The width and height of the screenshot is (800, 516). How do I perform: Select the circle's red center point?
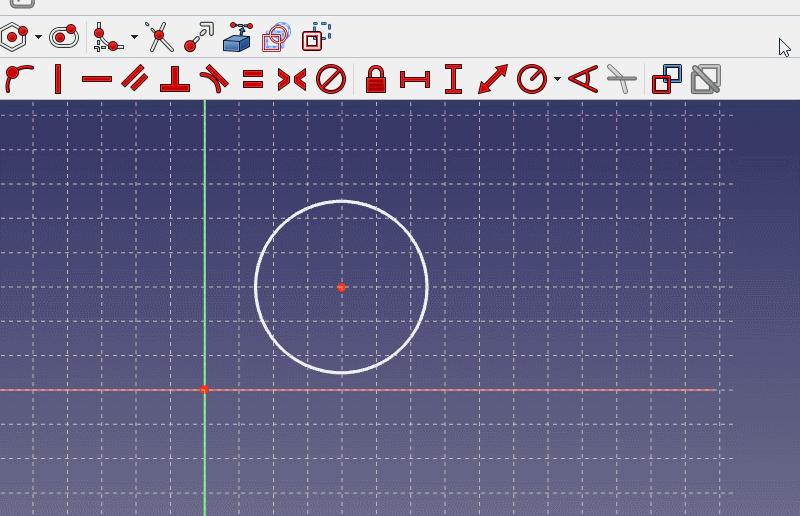click(341, 287)
